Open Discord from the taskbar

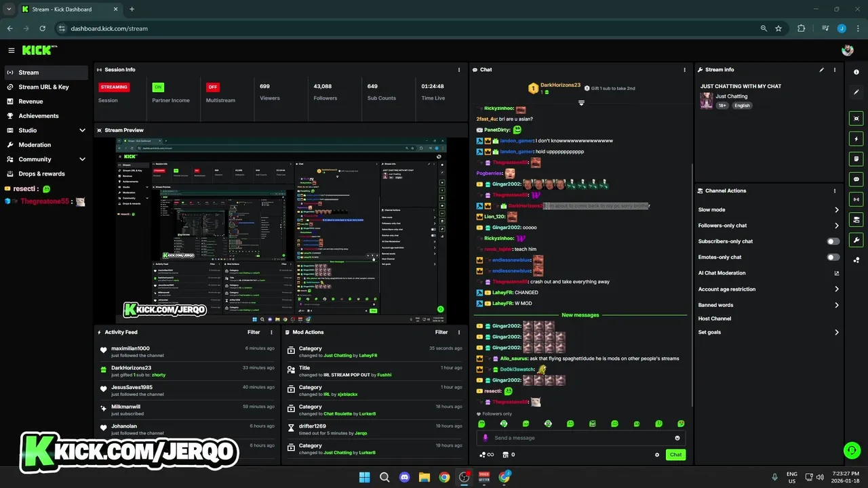point(404,477)
